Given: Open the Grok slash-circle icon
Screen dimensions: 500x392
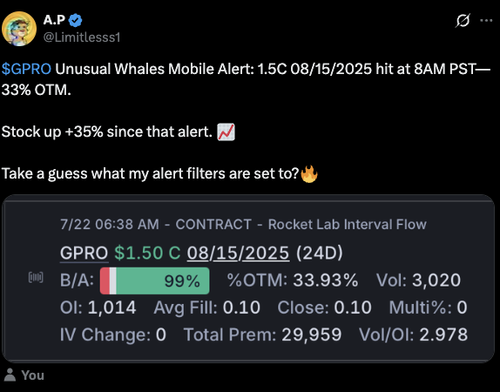Looking at the screenshot, I should pos(463,21).
